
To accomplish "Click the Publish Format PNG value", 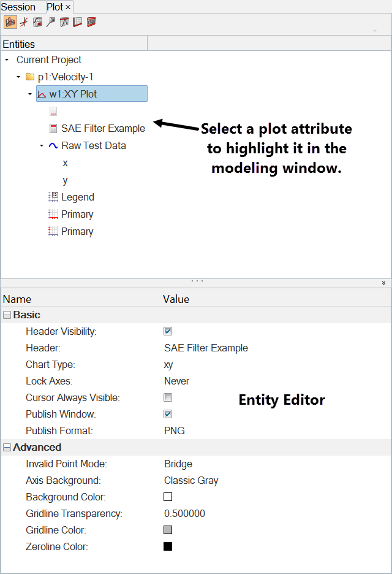I will 175,431.
